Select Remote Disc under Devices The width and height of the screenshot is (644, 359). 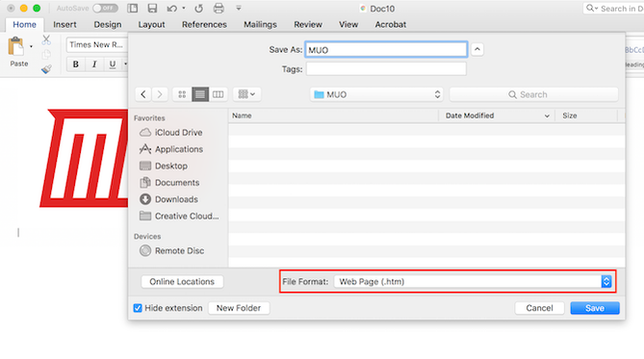tap(178, 250)
